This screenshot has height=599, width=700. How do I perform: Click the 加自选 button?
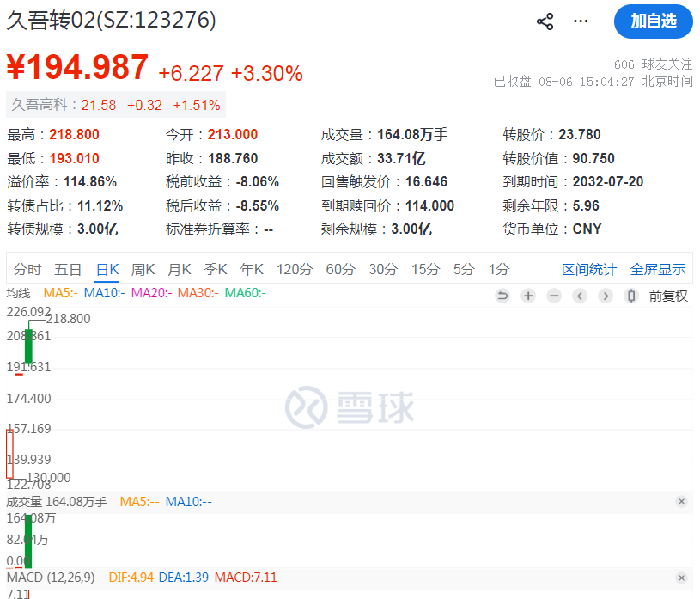pos(653,21)
